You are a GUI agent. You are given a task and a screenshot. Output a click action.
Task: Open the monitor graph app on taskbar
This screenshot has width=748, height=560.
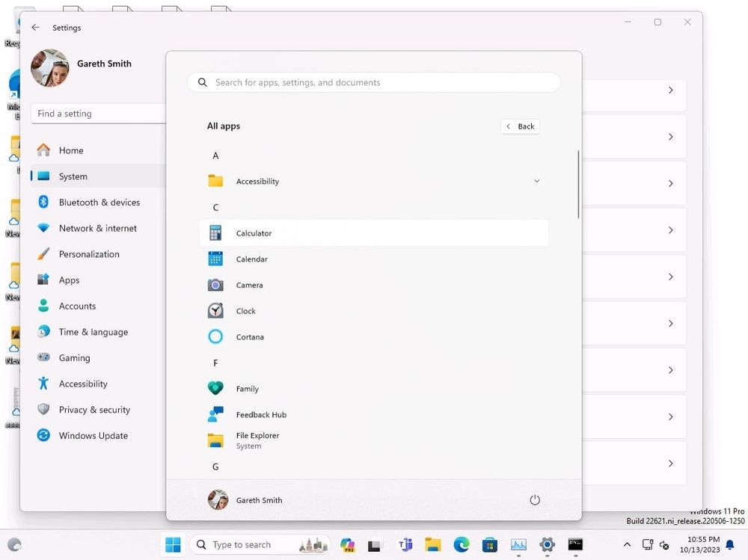518,544
